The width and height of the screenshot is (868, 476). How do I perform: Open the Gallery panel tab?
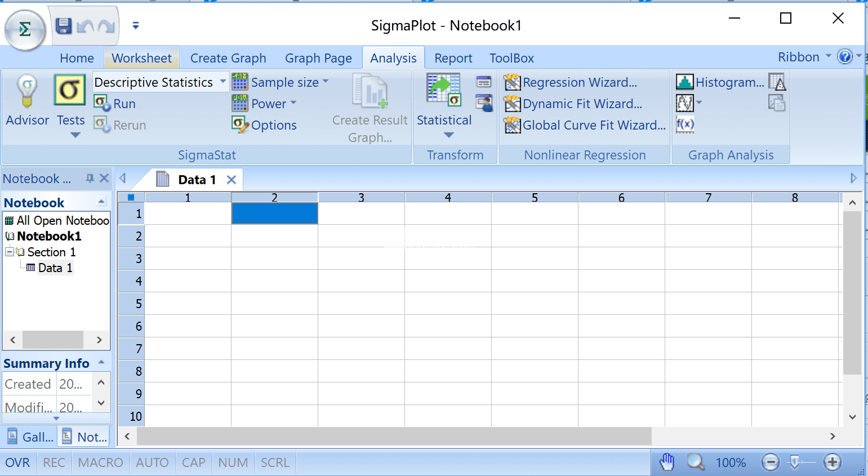(x=30, y=437)
